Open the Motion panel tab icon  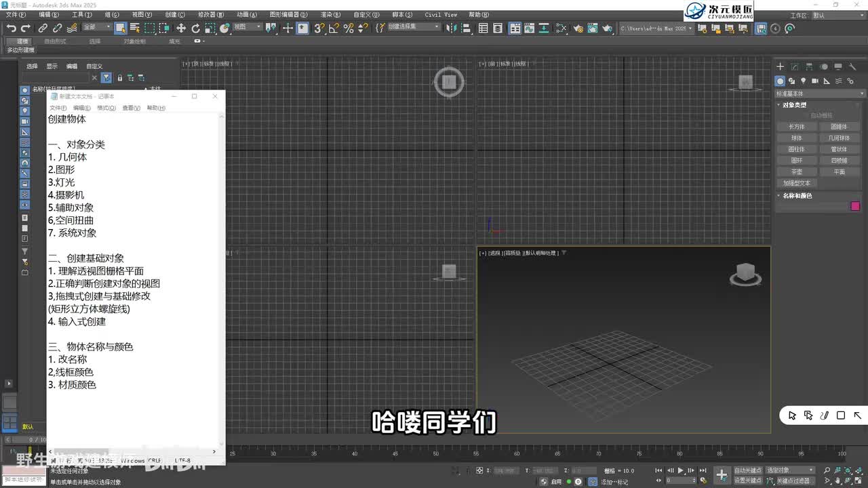click(x=824, y=66)
